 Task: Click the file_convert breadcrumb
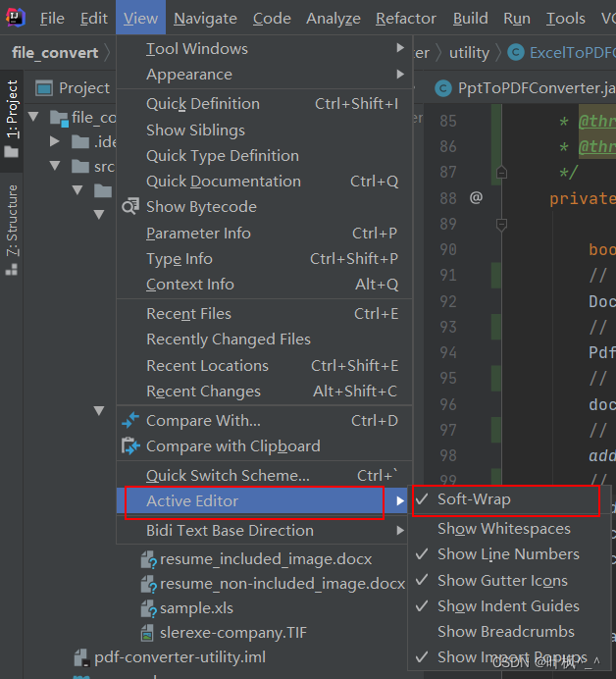(x=55, y=53)
